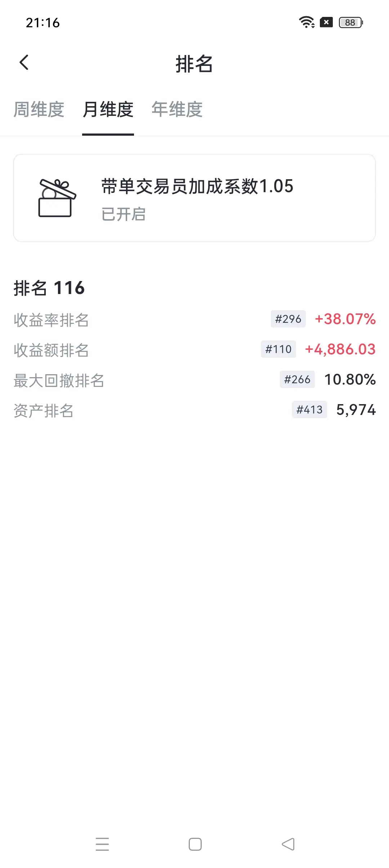Select the 收益率排名 row label
Image resolution: width=389 pixels, height=868 pixels.
click(51, 320)
